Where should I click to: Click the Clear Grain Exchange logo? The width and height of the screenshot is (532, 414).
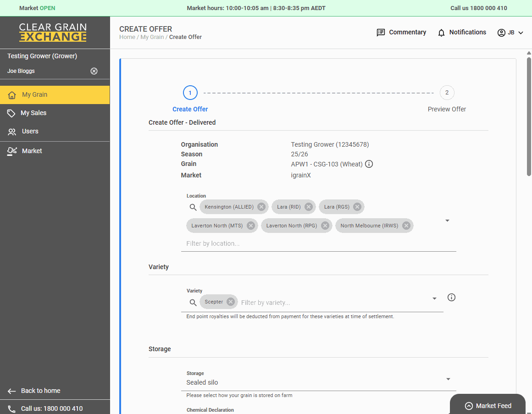point(53,33)
